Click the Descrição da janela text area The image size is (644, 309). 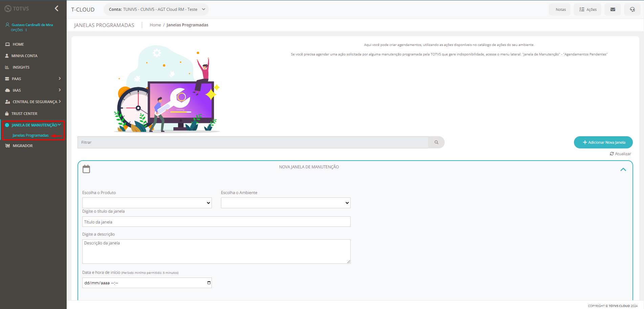(216, 252)
